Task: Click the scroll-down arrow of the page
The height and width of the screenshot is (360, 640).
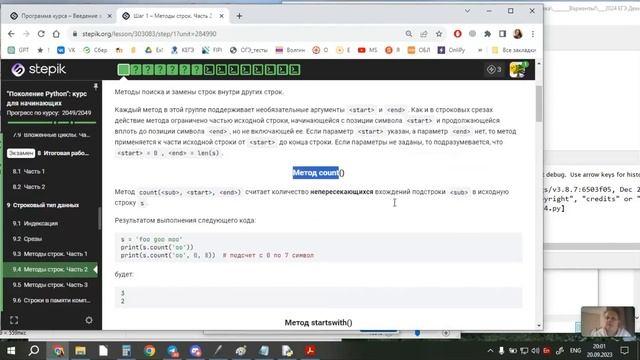Action: click(x=539, y=326)
